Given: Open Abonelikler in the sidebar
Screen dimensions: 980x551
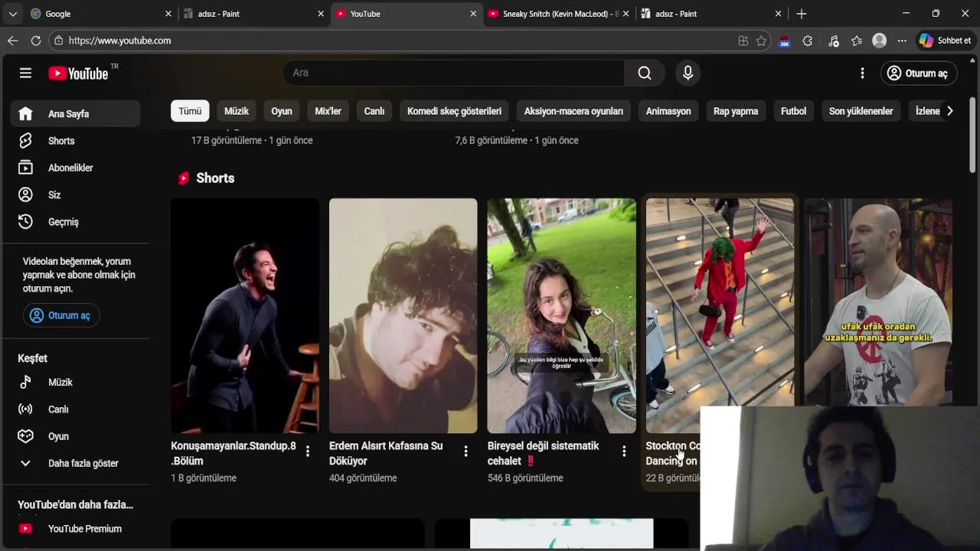Looking at the screenshot, I should click(75, 168).
